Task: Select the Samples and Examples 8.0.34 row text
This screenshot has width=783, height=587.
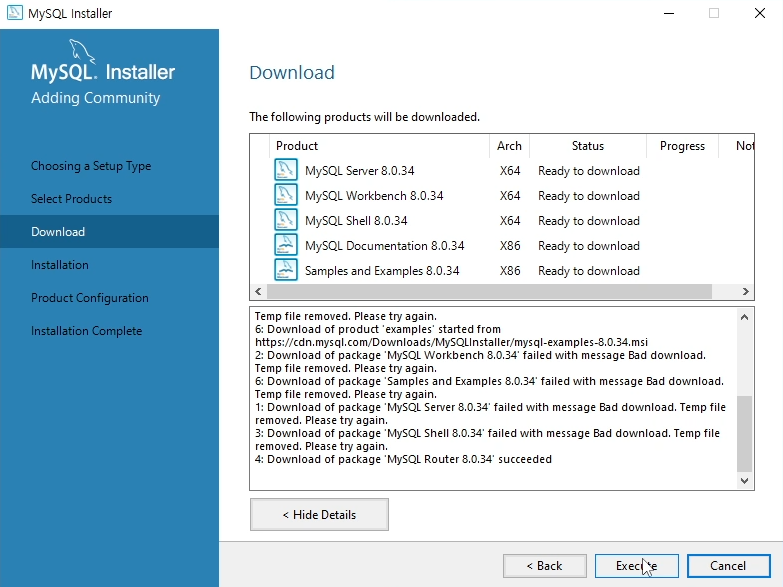Action: coord(382,271)
